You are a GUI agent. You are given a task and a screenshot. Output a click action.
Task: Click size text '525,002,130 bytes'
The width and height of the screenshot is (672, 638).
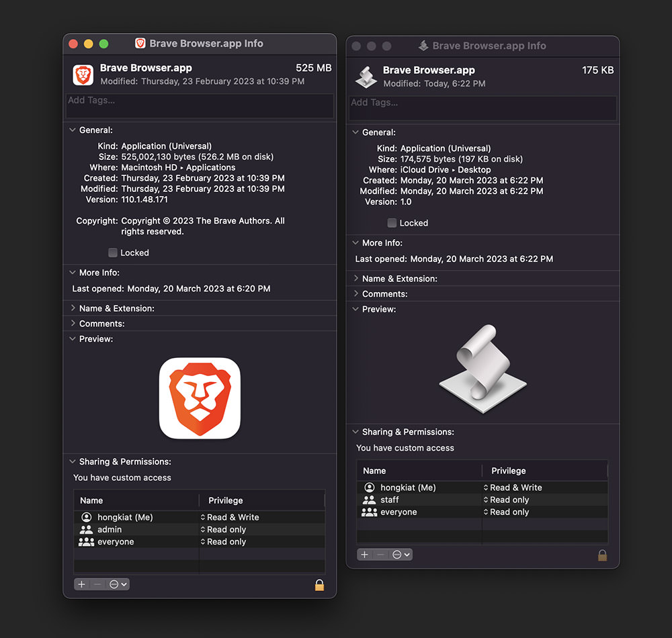(x=159, y=156)
